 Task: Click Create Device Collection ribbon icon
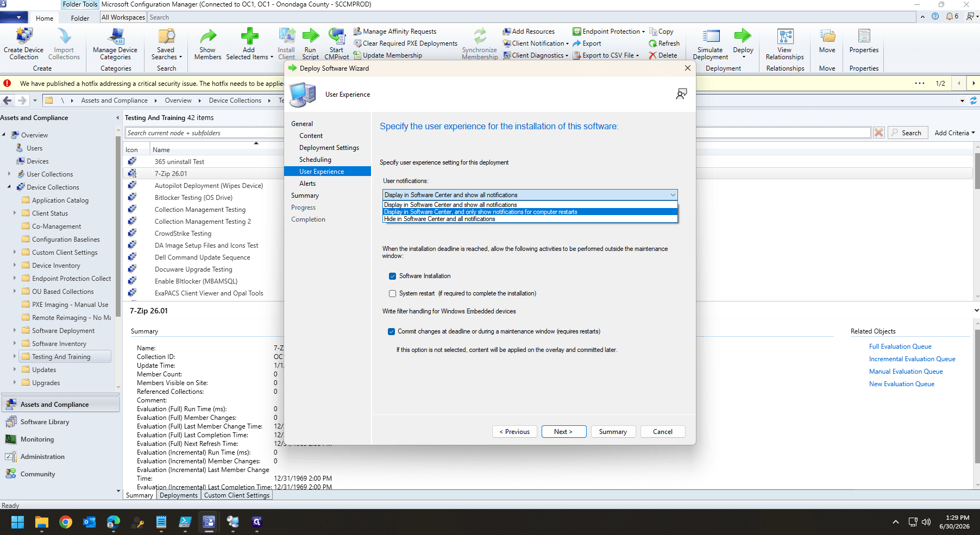pyautogui.click(x=23, y=43)
